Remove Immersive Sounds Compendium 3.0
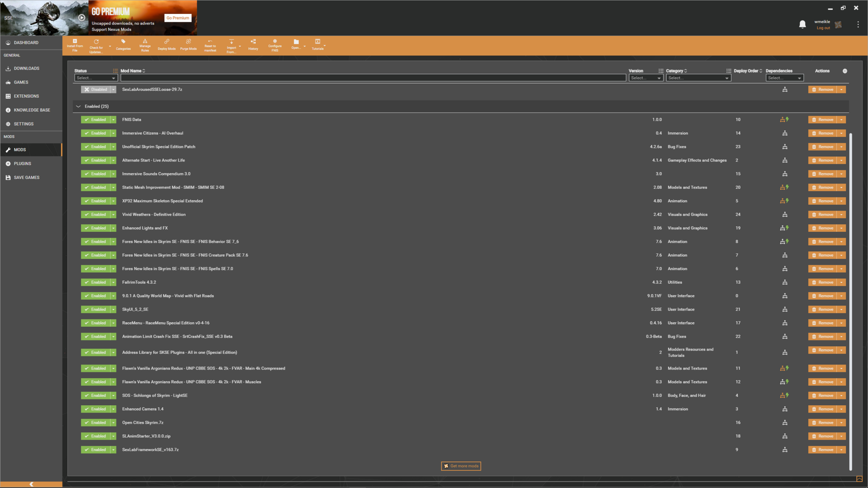The width and height of the screenshot is (868, 488). 822,174
